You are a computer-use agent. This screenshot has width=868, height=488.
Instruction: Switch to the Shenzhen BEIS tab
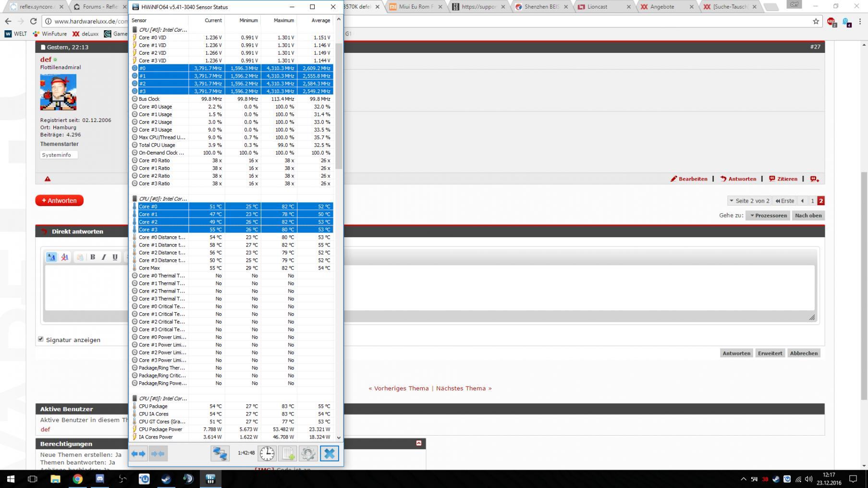tap(541, 7)
